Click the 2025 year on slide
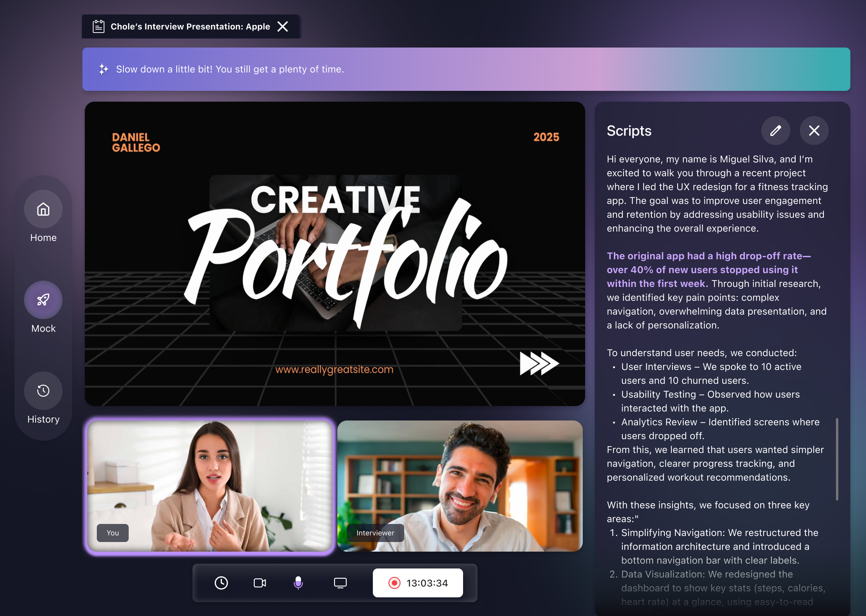Image resolution: width=866 pixels, height=616 pixels. click(546, 137)
